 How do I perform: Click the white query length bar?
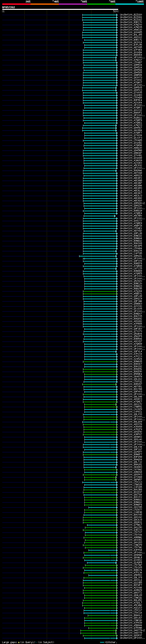pos(60,9)
